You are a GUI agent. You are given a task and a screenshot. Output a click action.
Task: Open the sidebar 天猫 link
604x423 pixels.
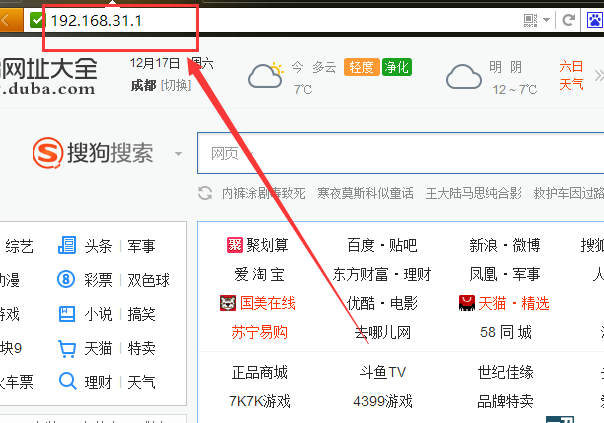(x=98, y=348)
